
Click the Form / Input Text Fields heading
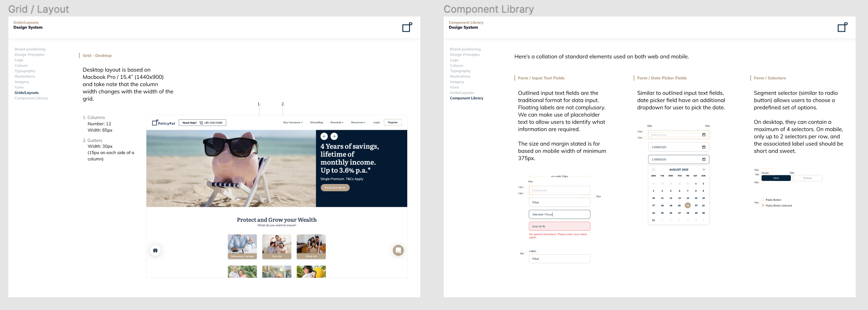click(541, 78)
